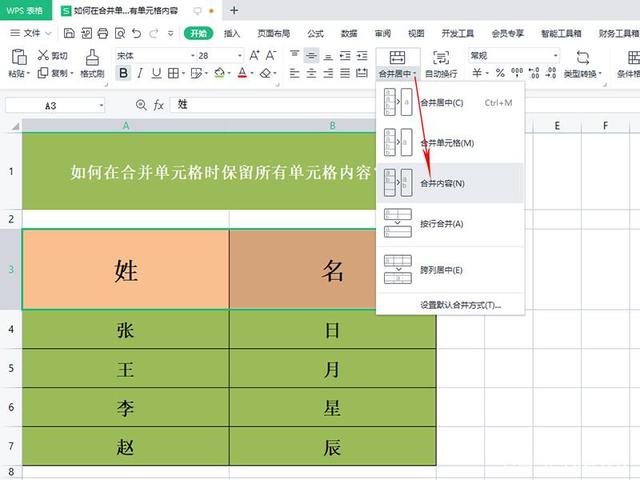Align cell content to top

(x=294, y=55)
